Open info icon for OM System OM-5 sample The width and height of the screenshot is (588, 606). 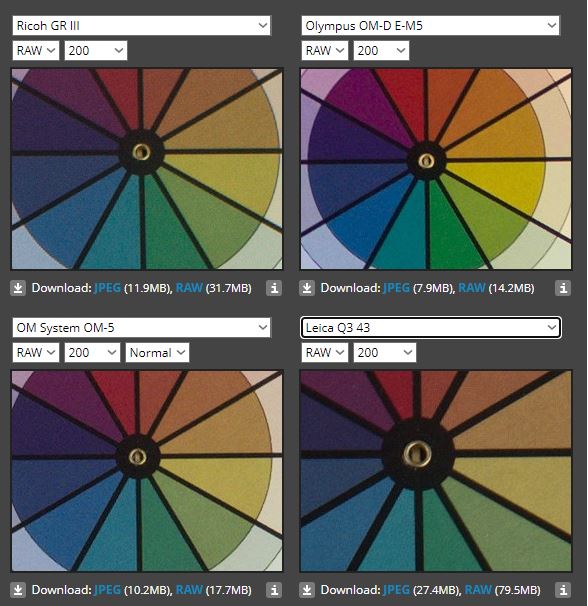274,590
